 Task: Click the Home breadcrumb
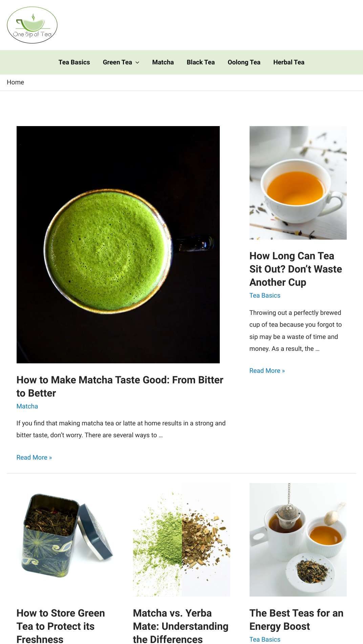[15, 82]
